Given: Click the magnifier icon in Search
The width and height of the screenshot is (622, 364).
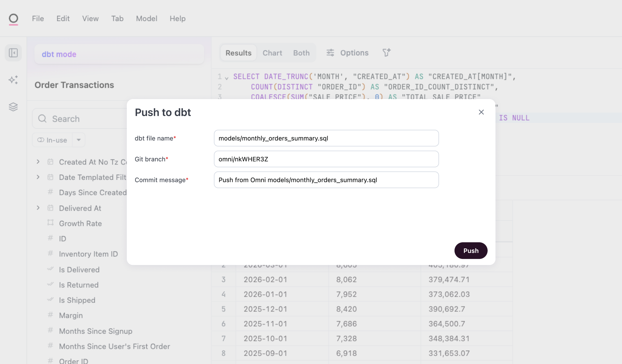Looking at the screenshot, I should [x=42, y=119].
